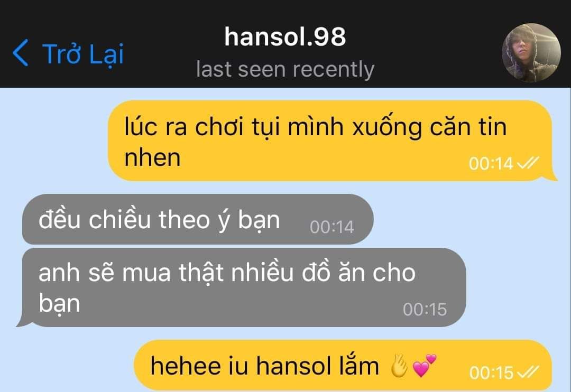Click the 00:15 timestamp on last message
This screenshot has width=571, height=392.
pyautogui.click(x=491, y=373)
